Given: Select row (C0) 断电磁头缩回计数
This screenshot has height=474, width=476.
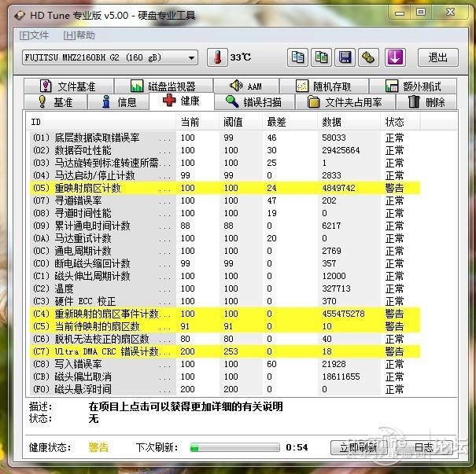Looking at the screenshot, I should pyautogui.click(x=225, y=263).
